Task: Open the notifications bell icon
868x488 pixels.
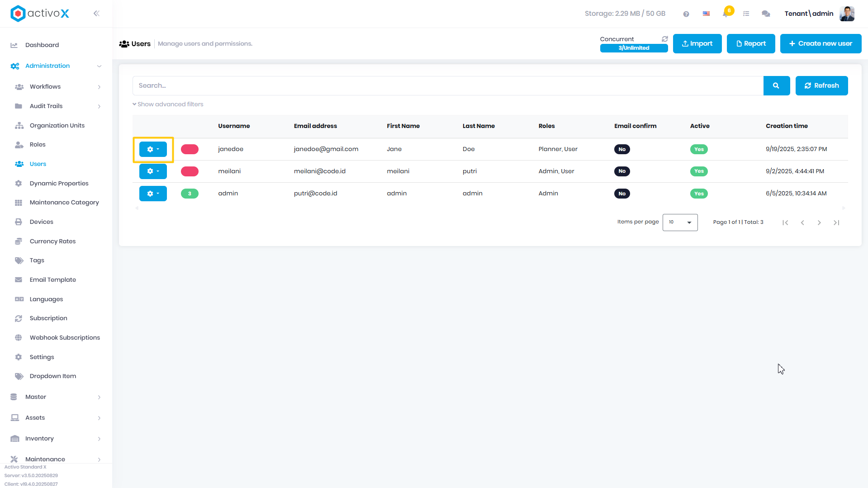Action: point(726,14)
